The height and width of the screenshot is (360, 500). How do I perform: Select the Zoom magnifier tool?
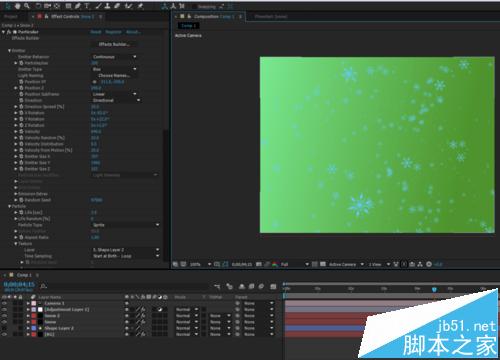point(27,6)
